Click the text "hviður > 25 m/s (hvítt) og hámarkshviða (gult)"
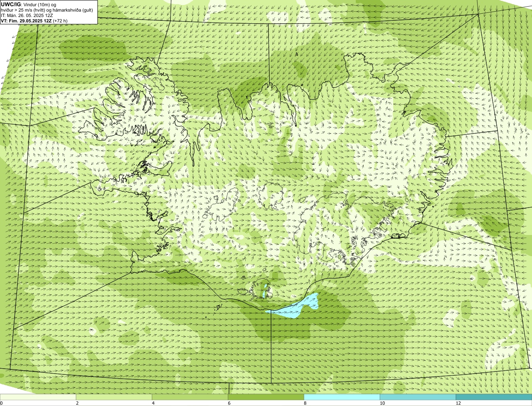532x406 pixels. (47, 10)
